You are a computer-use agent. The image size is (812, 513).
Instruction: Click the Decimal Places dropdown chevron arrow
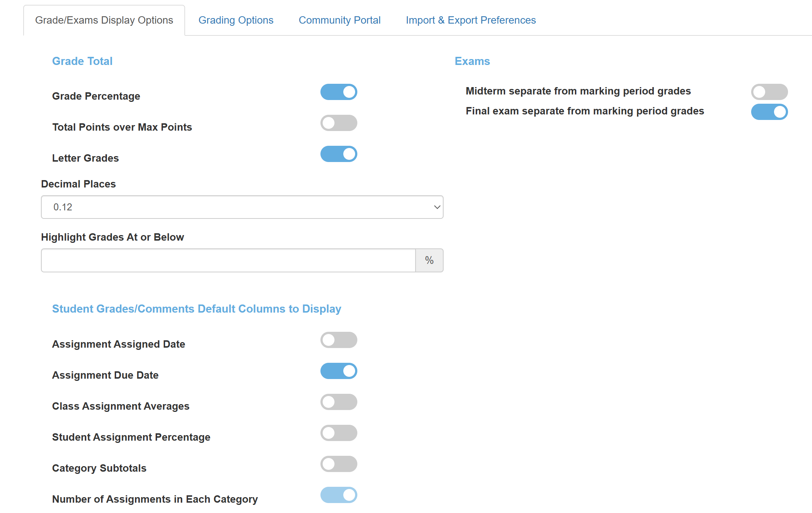click(437, 207)
